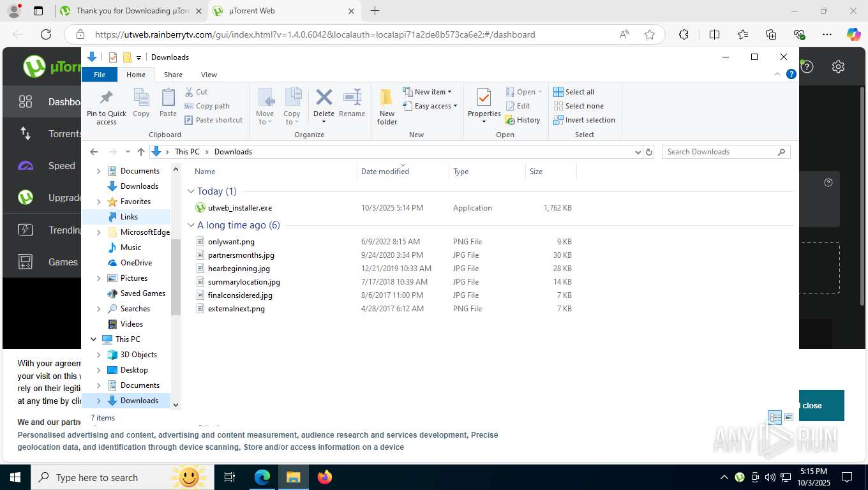Click the Paste ribbon button
868x490 pixels.
click(168, 103)
